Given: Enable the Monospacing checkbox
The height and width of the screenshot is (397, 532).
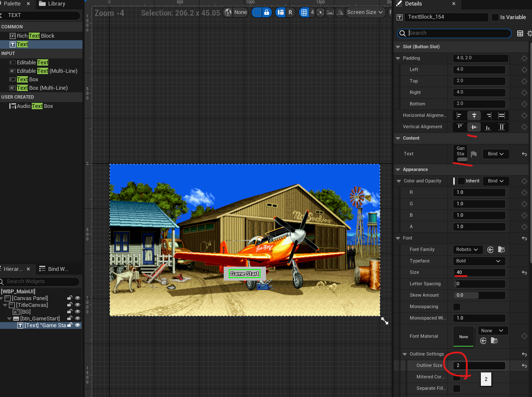Looking at the screenshot, I should 457,307.
